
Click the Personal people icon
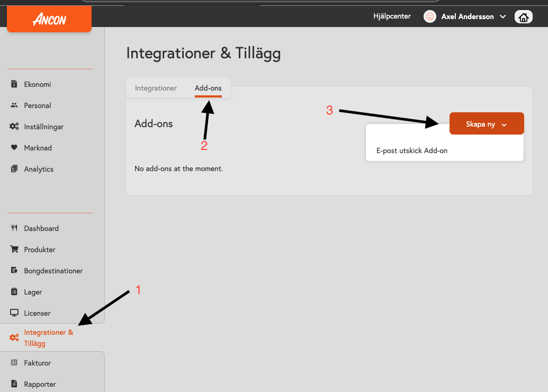coord(14,105)
